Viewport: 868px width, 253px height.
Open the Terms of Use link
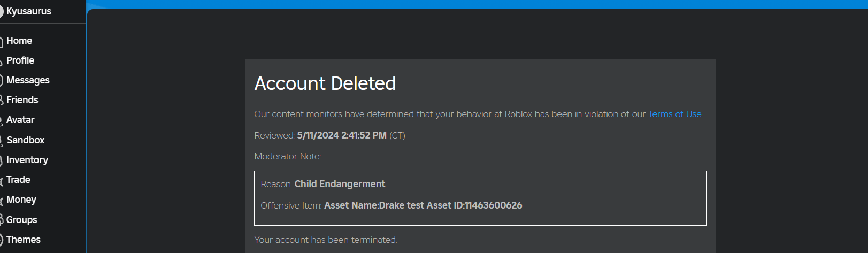point(675,114)
